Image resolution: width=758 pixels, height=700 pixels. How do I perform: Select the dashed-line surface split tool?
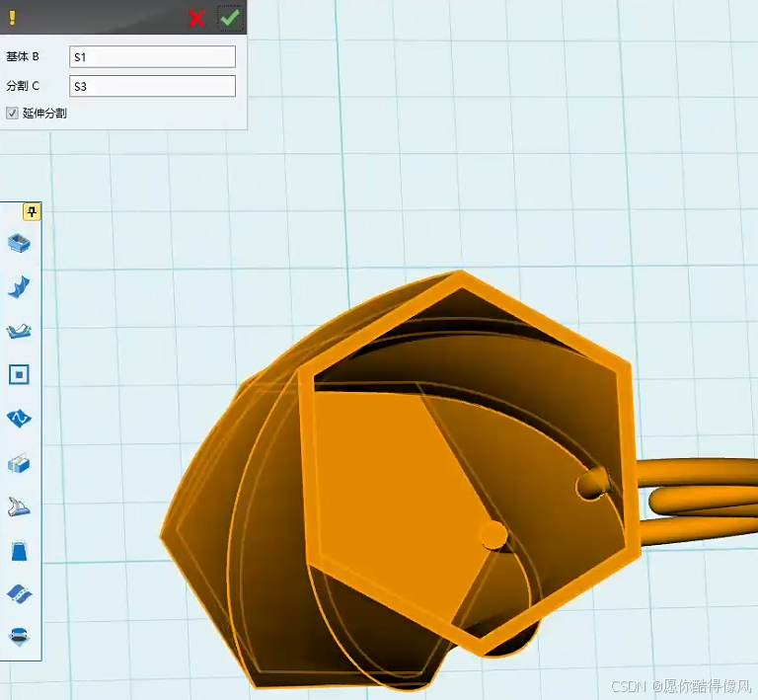(20, 593)
